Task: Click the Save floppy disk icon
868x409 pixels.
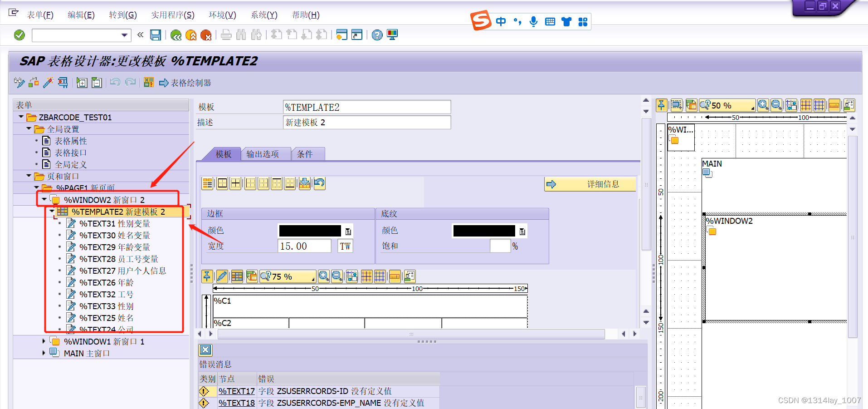Action: [x=156, y=35]
